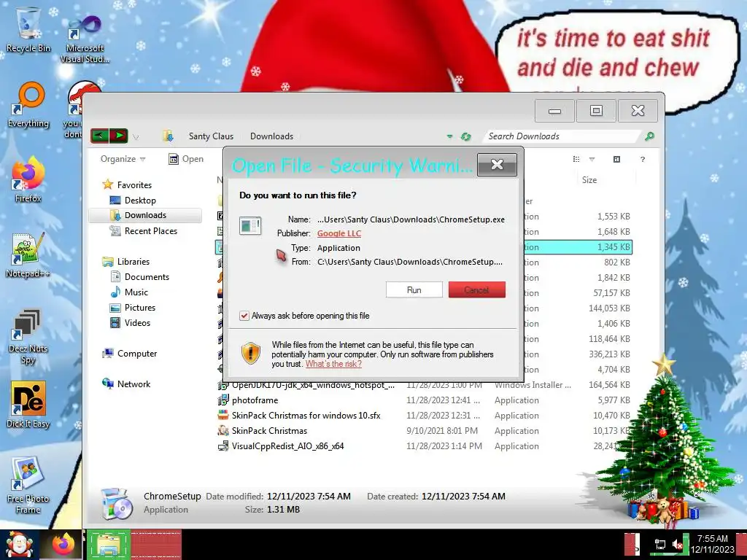The image size is (747, 560).
Task: Uncheck Always ask before opening this file
Action: [244, 316]
